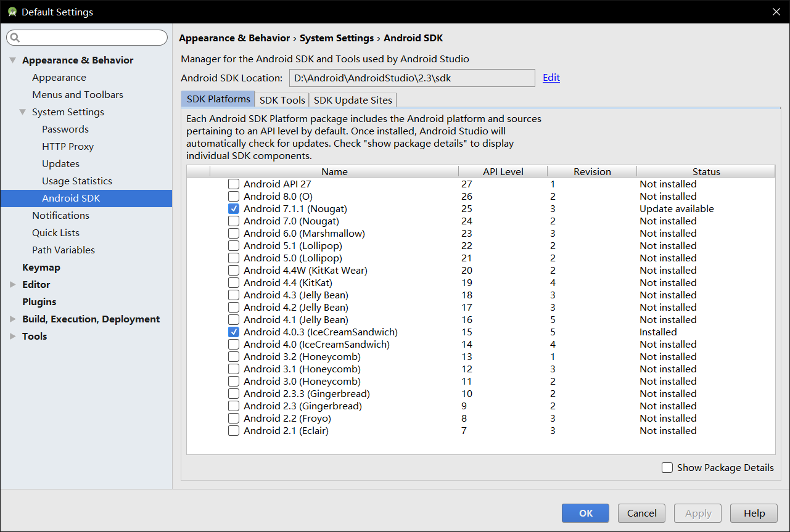Click the 'Installed' status for Android 4.0.3
Viewport: 790px width, 532px height.
click(x=658, y=332)
